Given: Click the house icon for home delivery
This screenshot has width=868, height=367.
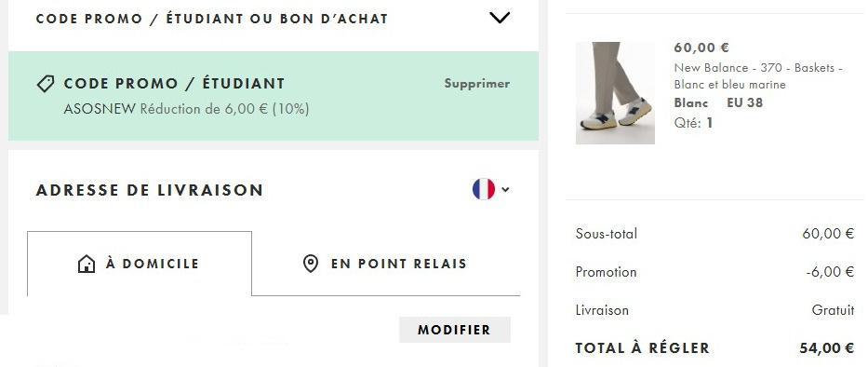Looking at the screenshot, I should coord(87,264).
